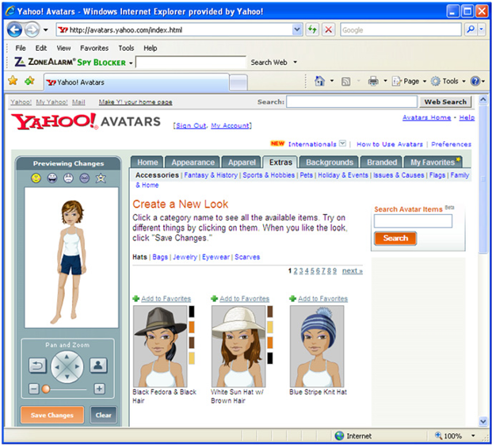Click green plus icon above Black Fedora
Image resolution: width=492 pixels, height=448 pixels.
135,299
